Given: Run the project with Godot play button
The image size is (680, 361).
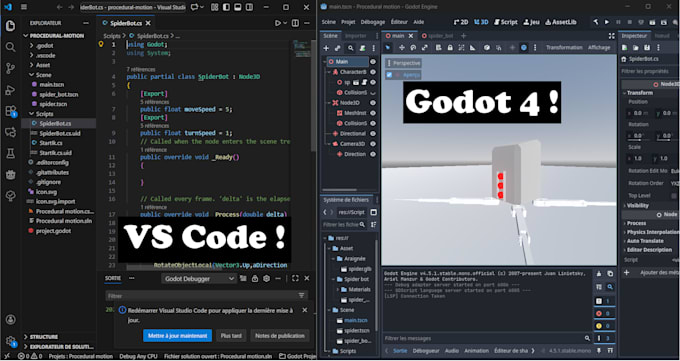Looking at the screenshot, I should click(607, 22).
